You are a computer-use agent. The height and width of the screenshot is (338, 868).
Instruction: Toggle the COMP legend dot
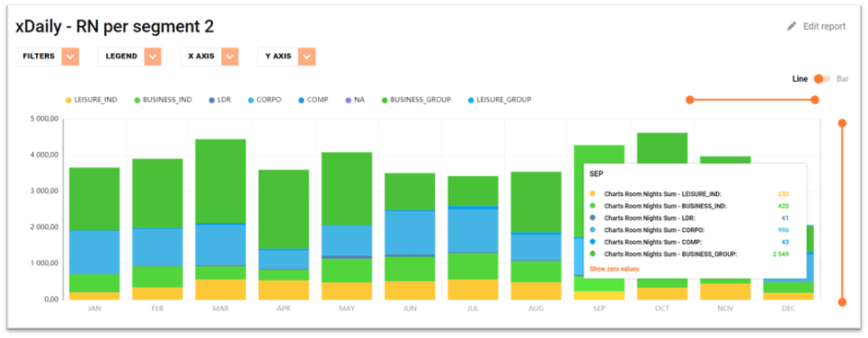click(302, 101)
